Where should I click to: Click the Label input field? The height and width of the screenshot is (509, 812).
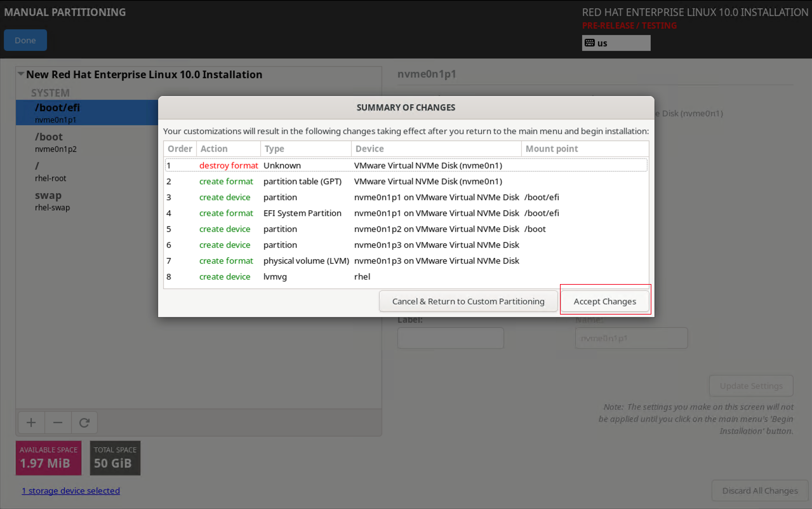click(x=451, y=338)
